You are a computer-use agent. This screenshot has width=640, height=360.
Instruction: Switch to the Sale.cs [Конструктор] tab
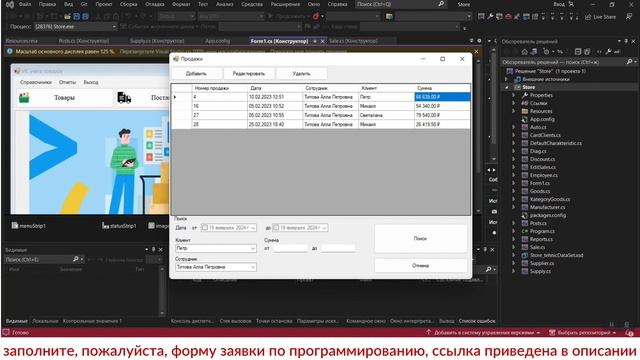[353, 41]
